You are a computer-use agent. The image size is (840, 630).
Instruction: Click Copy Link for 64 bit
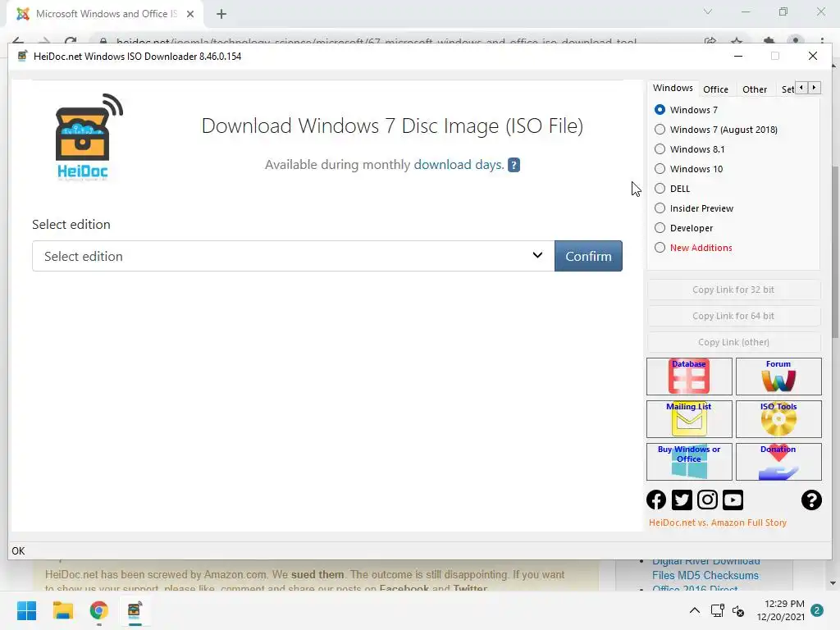coord(733,316)
